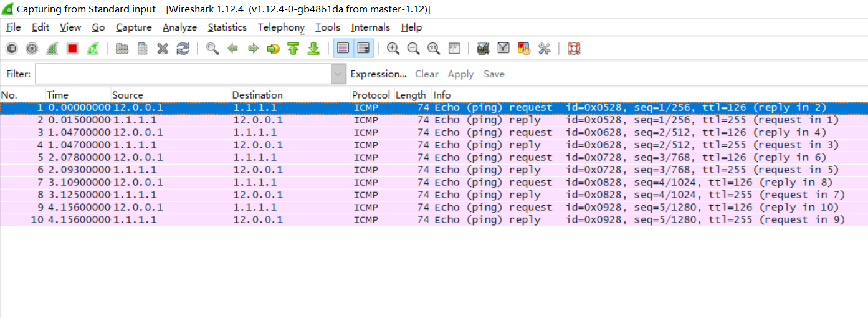Edit coloring rules icon
Viewport: 868px width, 318px height.
coord(524,49)
